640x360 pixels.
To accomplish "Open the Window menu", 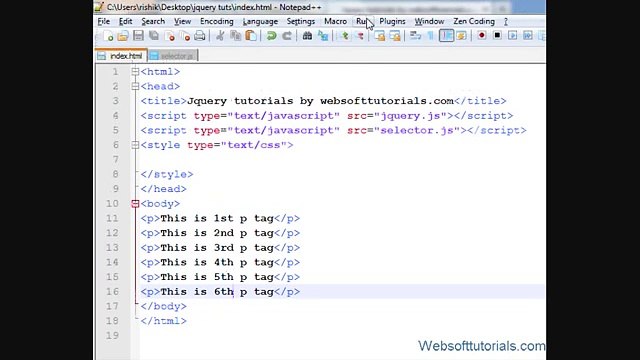I will click(x=429, y=21).
